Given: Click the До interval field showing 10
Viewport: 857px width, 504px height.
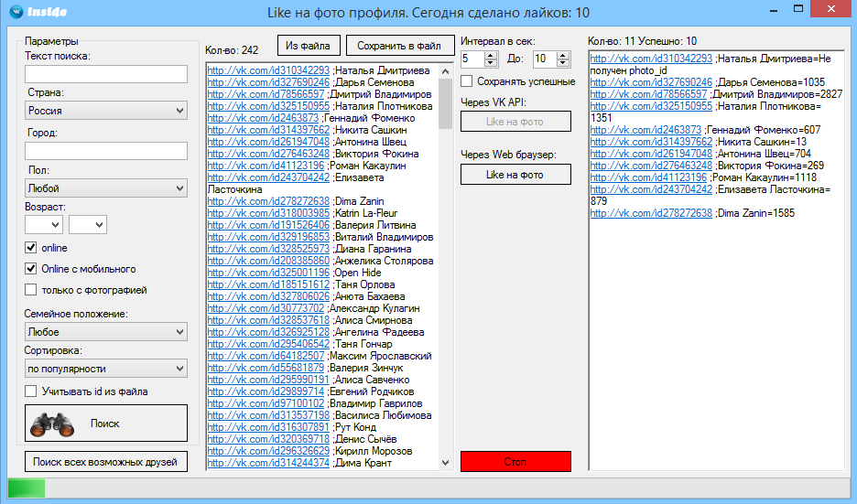Looking at the screenshot, I should (x=545, y=59).
